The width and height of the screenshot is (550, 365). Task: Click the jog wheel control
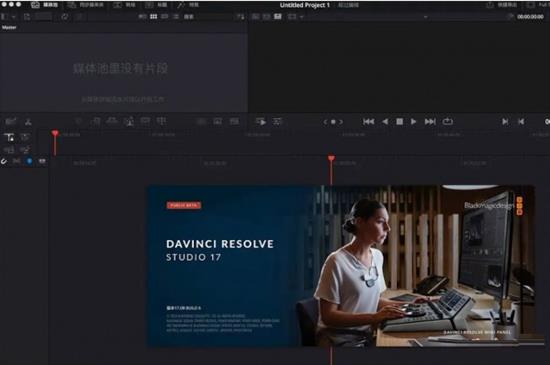(x=333, y=122)
